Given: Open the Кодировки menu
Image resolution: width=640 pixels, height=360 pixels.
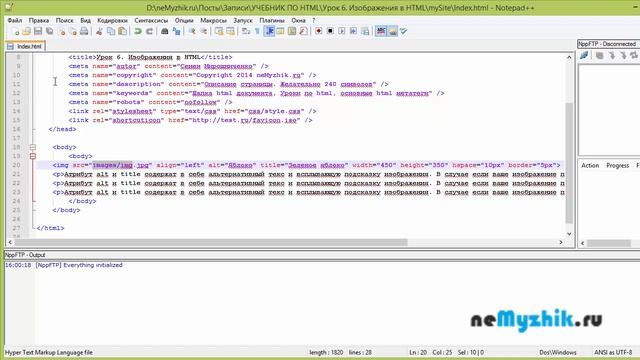Looking at the screenshot, I should [x=112, y=20].
